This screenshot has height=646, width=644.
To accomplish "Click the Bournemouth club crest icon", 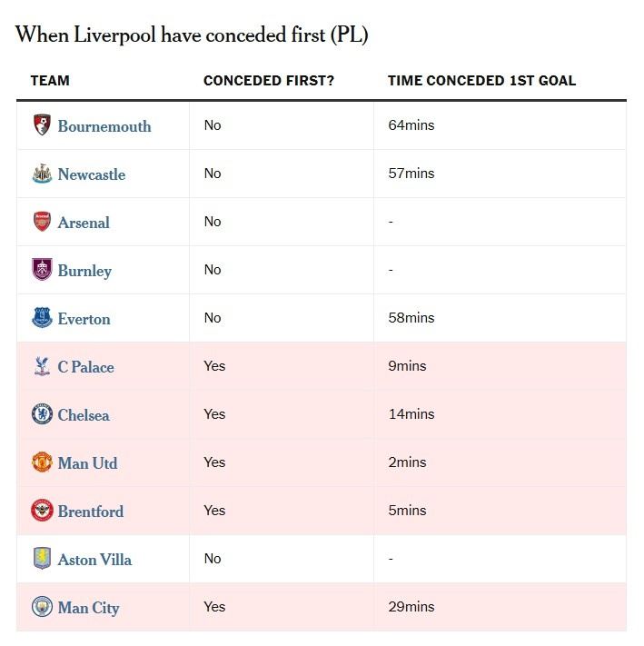I will tap(41, 126).
